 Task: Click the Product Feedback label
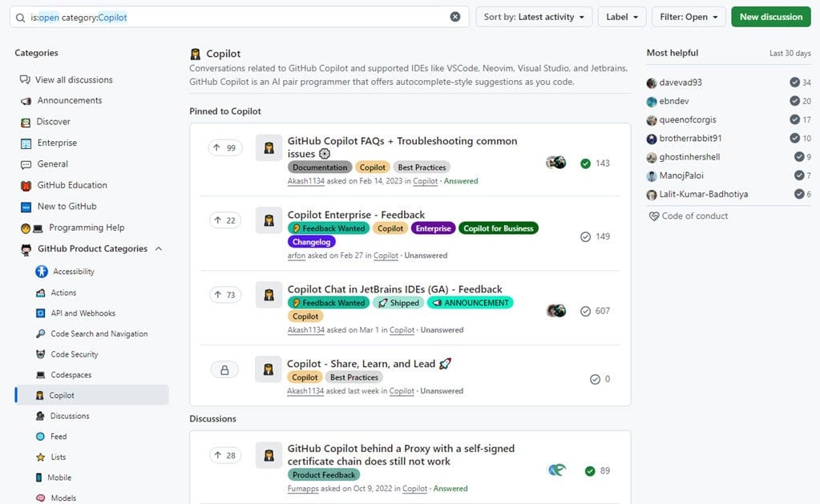[324, 474]
